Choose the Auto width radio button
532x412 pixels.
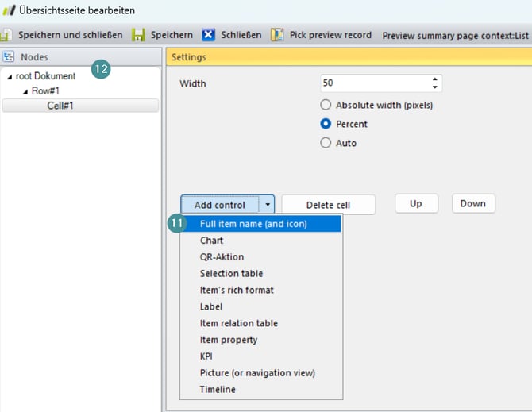(x=326, y=143)
